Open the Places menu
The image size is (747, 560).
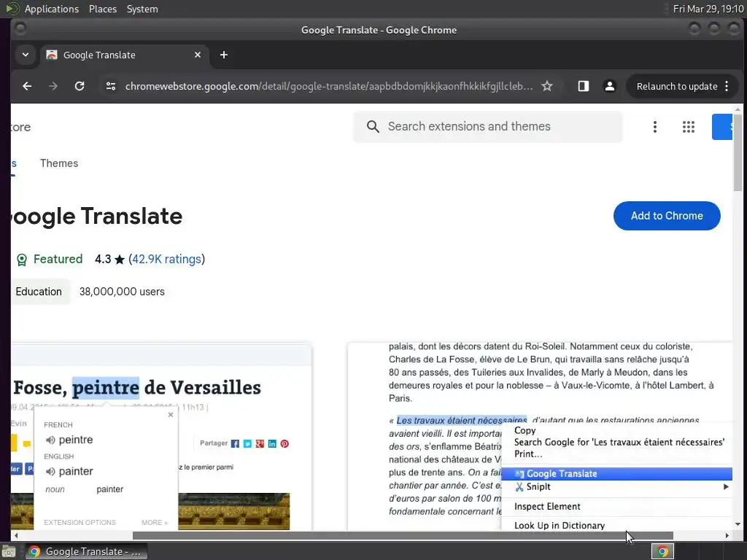click(x=103, y=9)
